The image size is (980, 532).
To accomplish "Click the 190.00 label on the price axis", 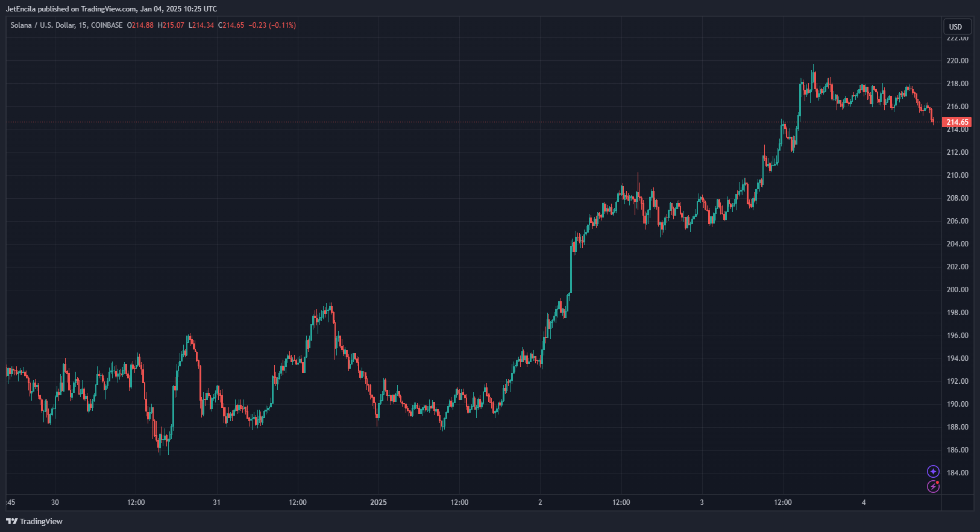I will click(957, 404).
